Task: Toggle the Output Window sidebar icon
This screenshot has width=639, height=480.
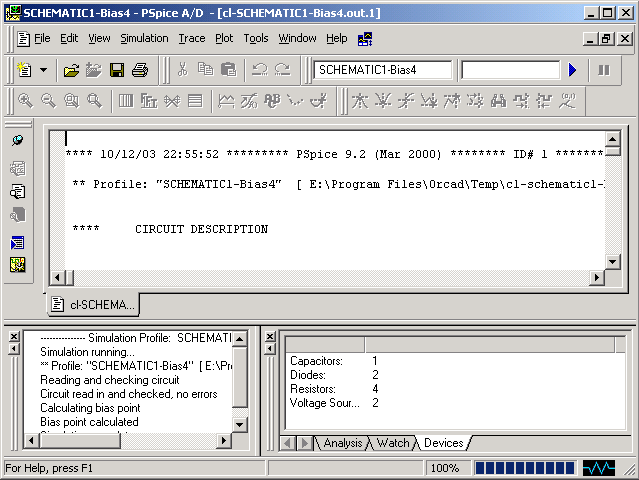Action: tap(18, 243)
